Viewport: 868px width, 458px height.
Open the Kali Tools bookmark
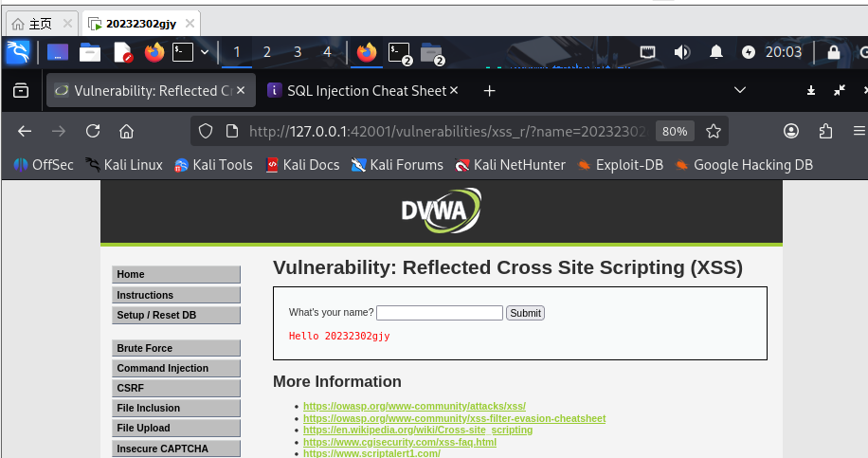tap(213, 165)
